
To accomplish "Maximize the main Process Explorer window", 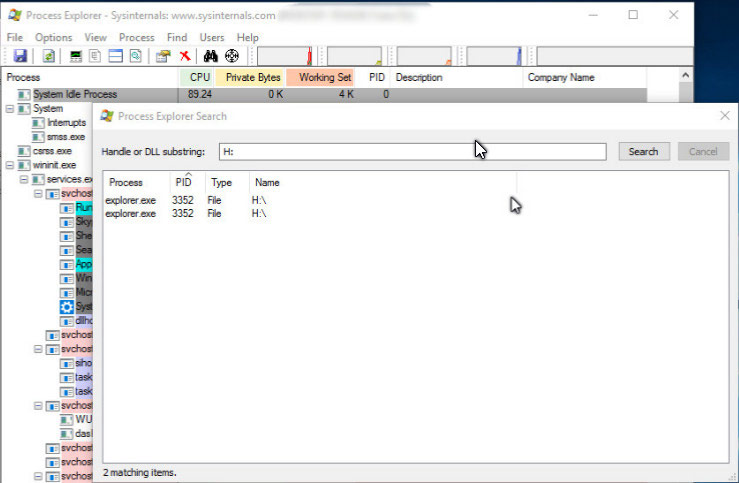I will tap(633, 15).
